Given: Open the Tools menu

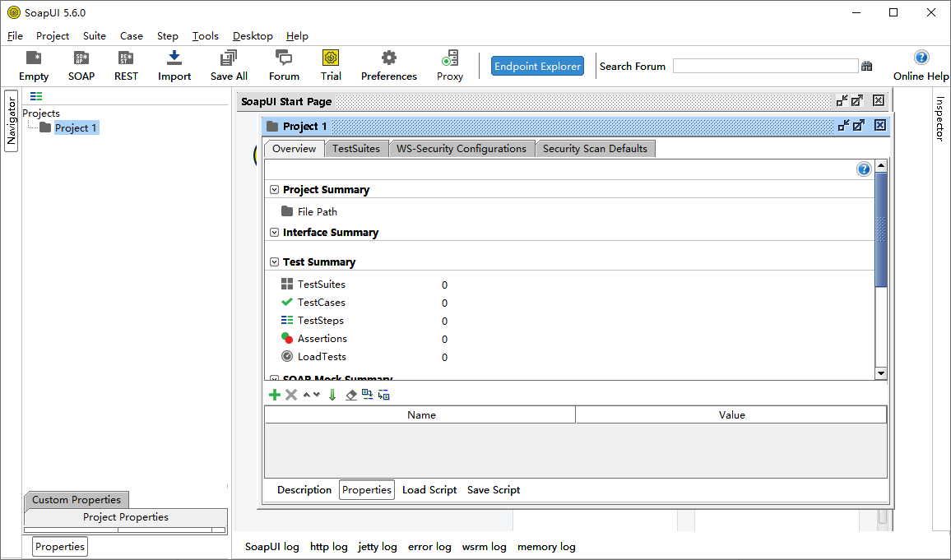Looking at the screenshot, I should tap(206, 35).
